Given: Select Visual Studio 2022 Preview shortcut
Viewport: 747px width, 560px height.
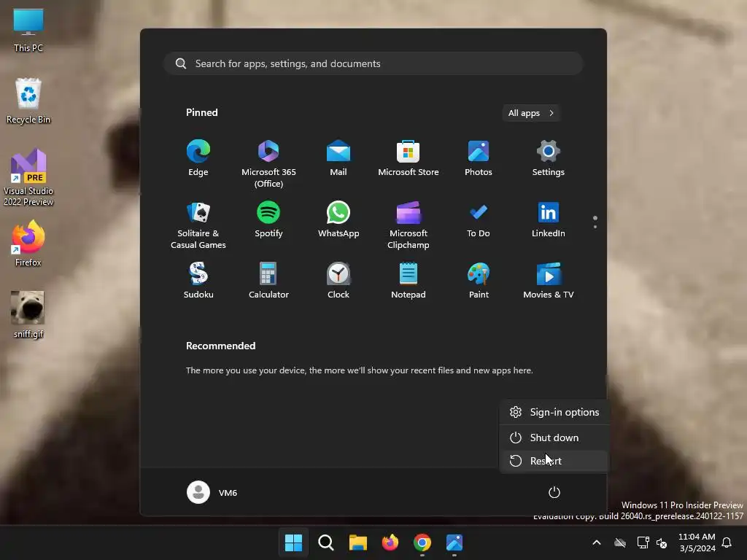Looking at the screenshot, I should (28, 177).
